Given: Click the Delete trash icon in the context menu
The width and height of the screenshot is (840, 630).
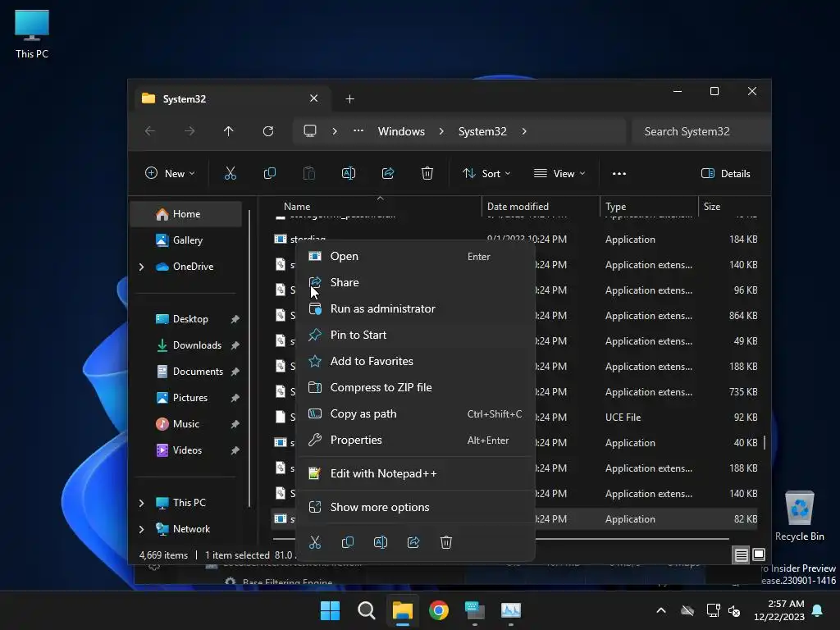Looking at the screenshot, I should (445, 542).
